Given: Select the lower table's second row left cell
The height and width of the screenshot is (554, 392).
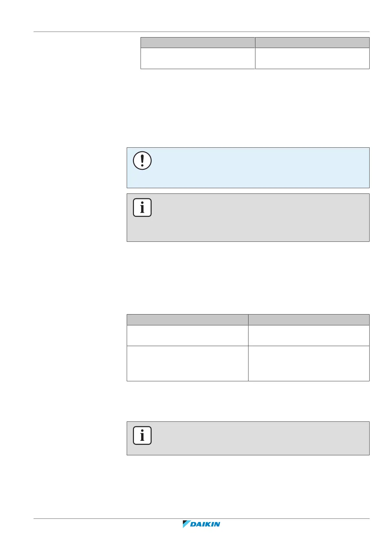Looking at the screenshot, I should pyautogui.click(x=187, y=363).
